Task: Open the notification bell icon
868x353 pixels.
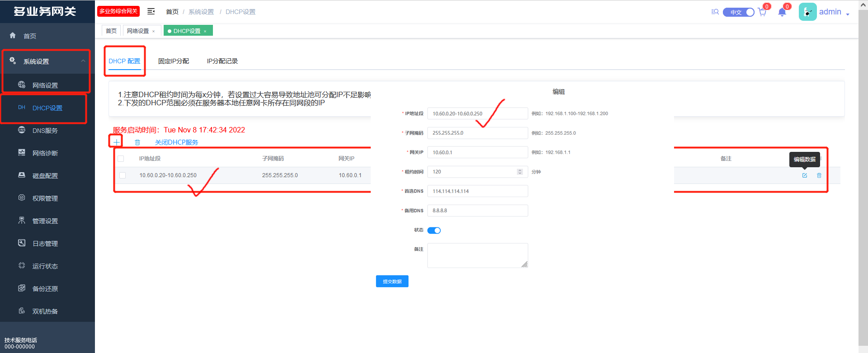Action: coord(782,12)
